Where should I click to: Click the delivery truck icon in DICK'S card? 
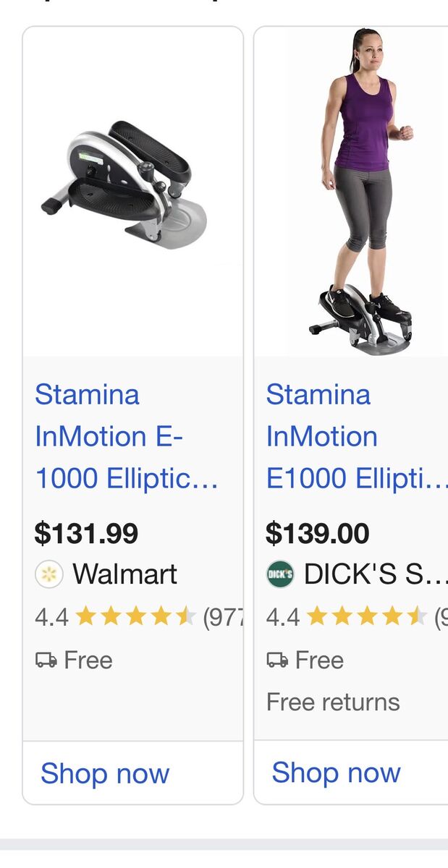click(277, 660)
